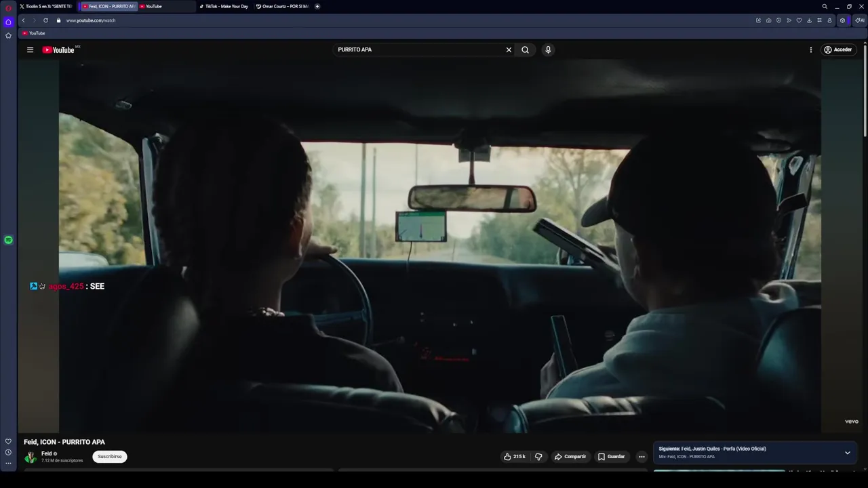Open the YouTube bookmark in bookmarks bar

pos(33,33)
